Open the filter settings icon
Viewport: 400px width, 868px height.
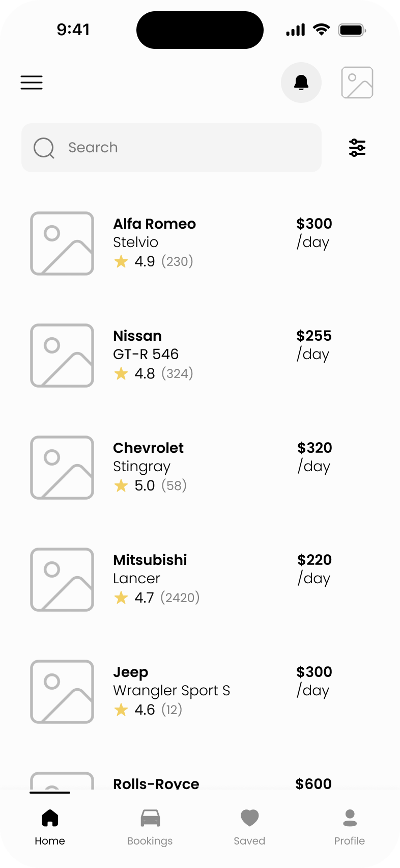click(x=357, y=148)
